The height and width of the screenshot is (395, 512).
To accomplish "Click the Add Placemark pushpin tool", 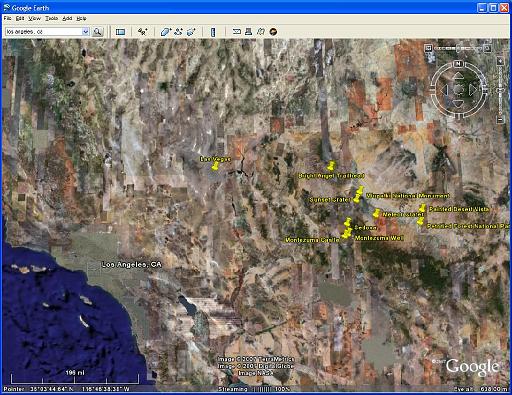I will pos(143,32).
